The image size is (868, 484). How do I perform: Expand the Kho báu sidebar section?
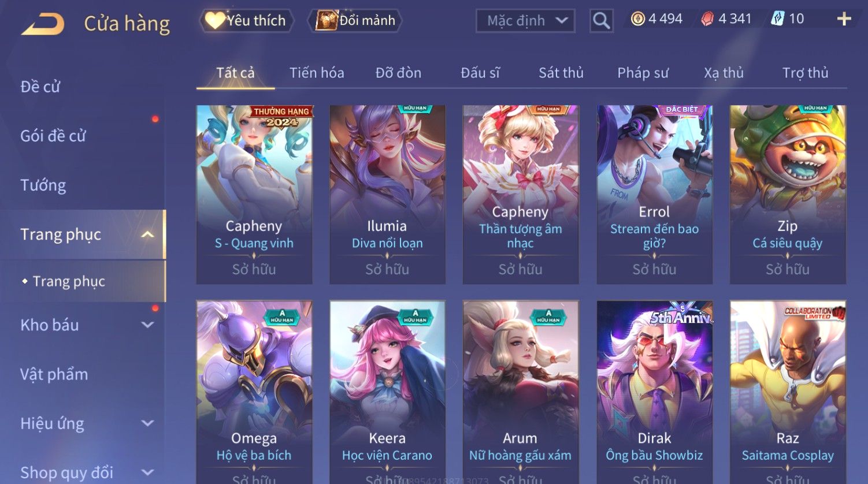pos(147,325)
